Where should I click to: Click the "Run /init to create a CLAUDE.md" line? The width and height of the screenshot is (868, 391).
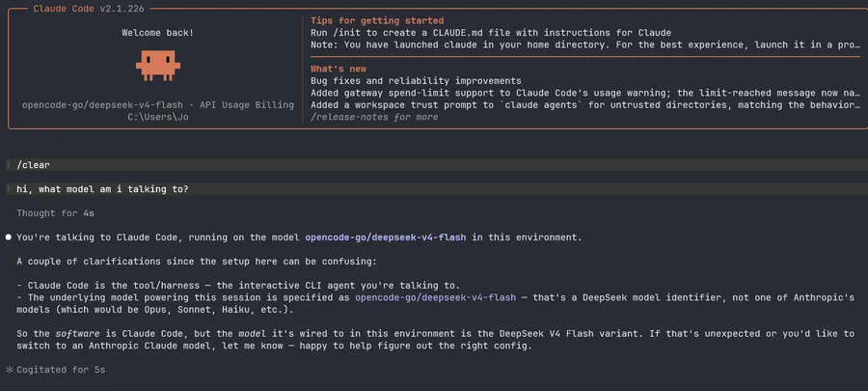coord(491,33)
